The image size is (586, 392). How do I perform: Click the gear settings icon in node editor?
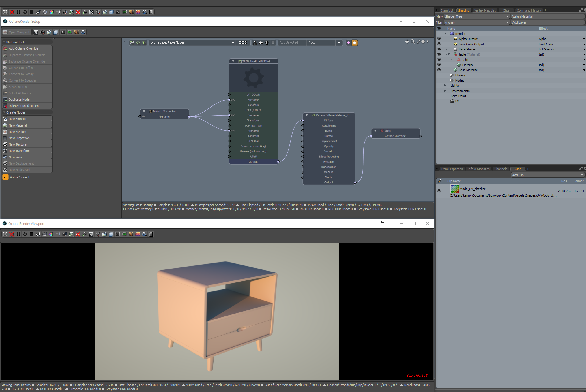(423, 42)
